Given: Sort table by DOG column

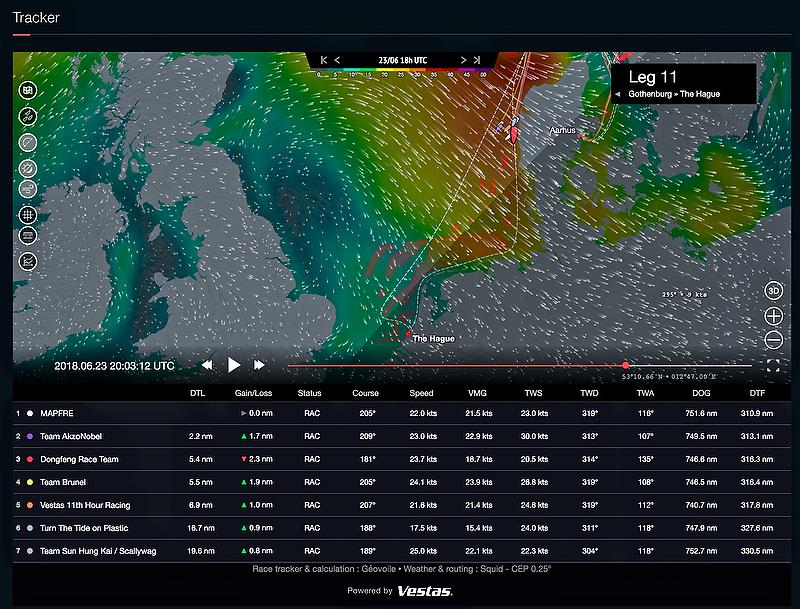Looking at the screenshot, I should point(701,393).
